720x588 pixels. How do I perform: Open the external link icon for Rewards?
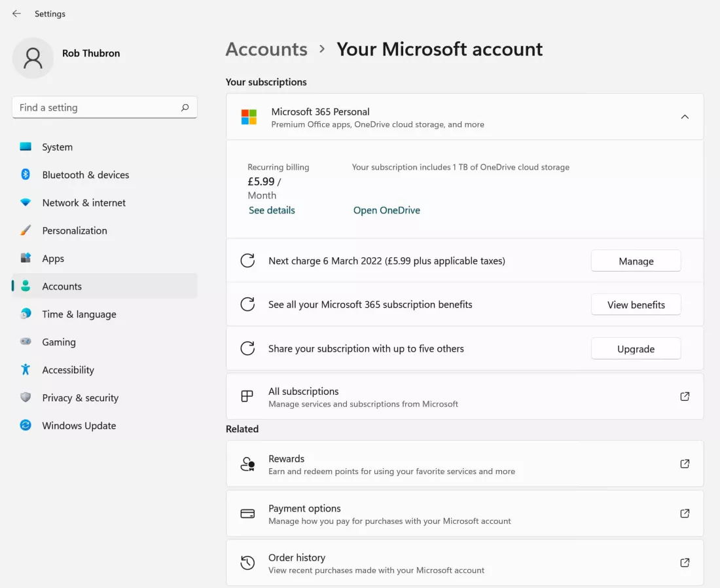pos(685,464)
